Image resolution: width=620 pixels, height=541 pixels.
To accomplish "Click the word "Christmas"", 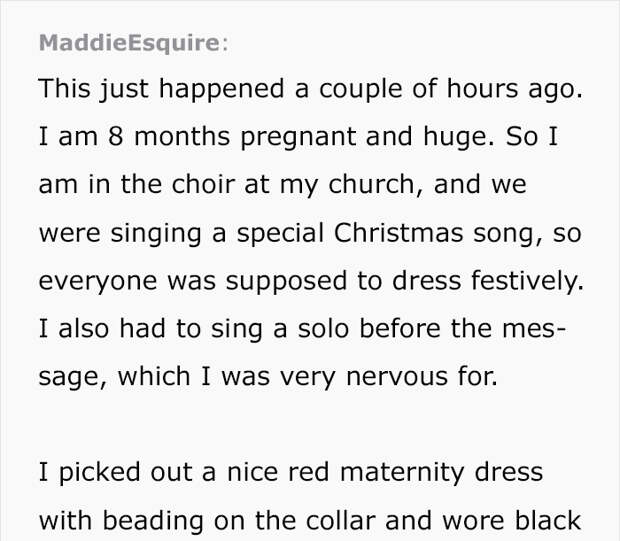I will pyautogui.click(x=399, y=233).
